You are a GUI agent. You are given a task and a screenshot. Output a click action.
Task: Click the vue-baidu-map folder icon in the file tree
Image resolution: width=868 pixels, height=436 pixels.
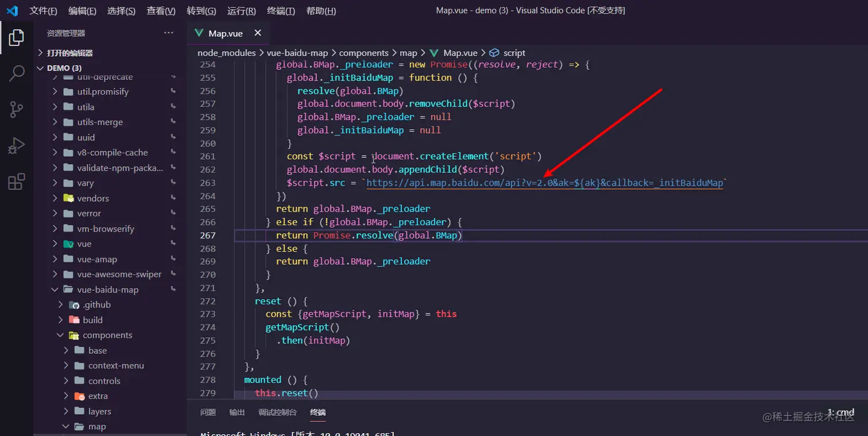68,290
